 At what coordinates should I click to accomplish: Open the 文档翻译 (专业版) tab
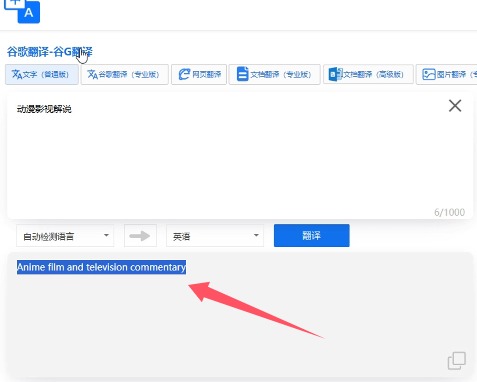pos(274,74)
